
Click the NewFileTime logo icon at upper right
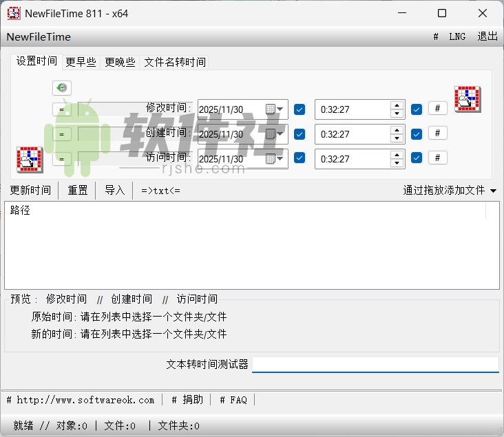tap(468, 99)
